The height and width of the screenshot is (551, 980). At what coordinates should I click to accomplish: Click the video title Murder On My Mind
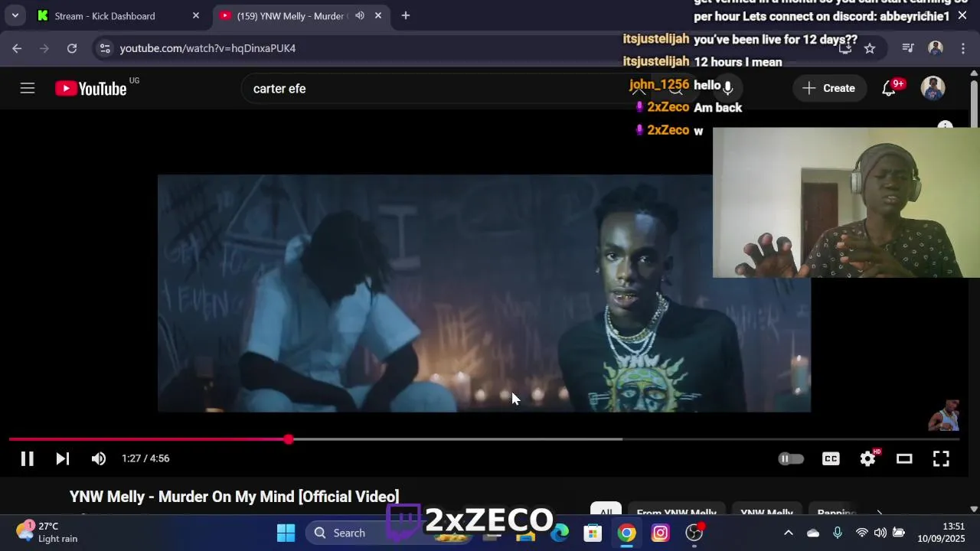click(x=234, y=497)
